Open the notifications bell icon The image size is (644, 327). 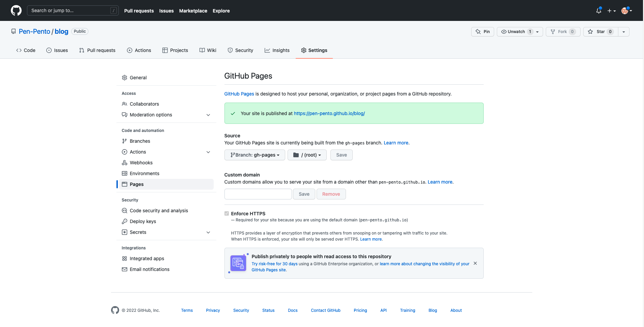point(599,10)
